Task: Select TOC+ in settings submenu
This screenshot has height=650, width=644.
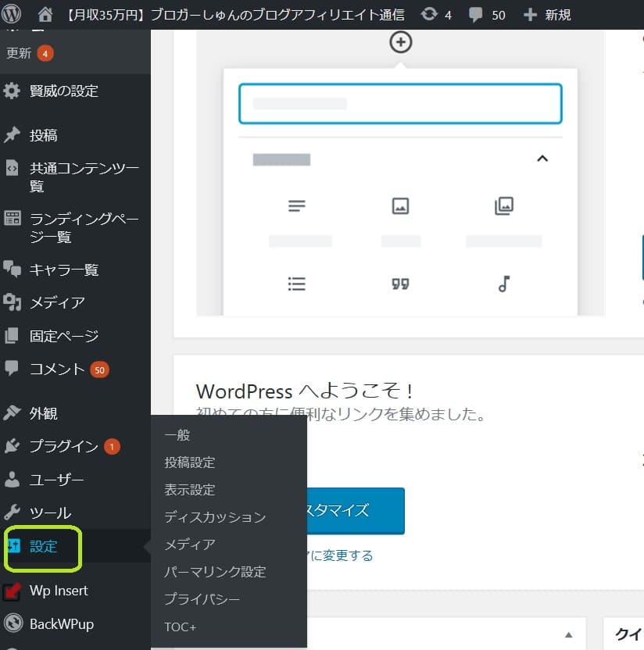Action: (x=180, y=627)
